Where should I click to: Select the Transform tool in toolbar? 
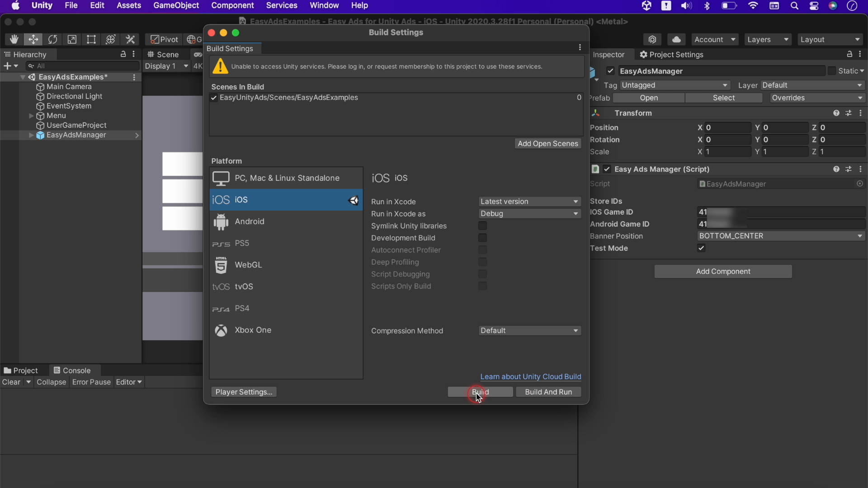111,39
